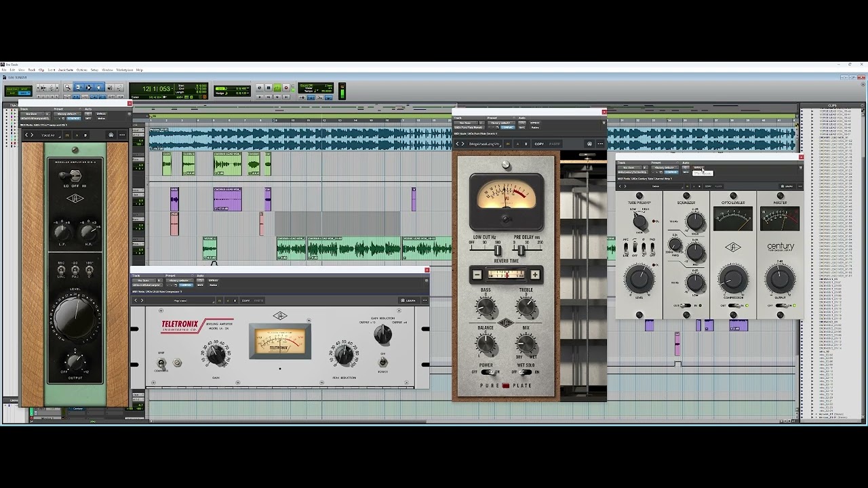
Task: Open factory default preset selector in Pure Plate header
Action: point(501,123)
